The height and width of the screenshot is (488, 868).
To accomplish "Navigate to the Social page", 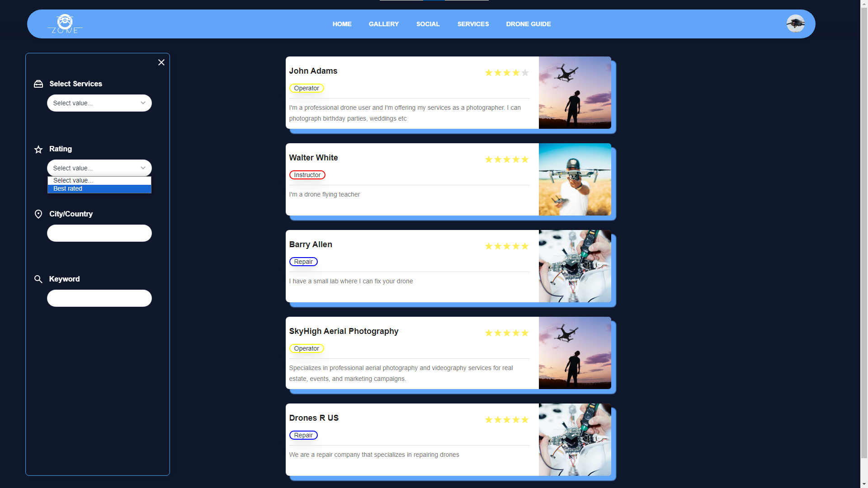I will coord(428,24).
